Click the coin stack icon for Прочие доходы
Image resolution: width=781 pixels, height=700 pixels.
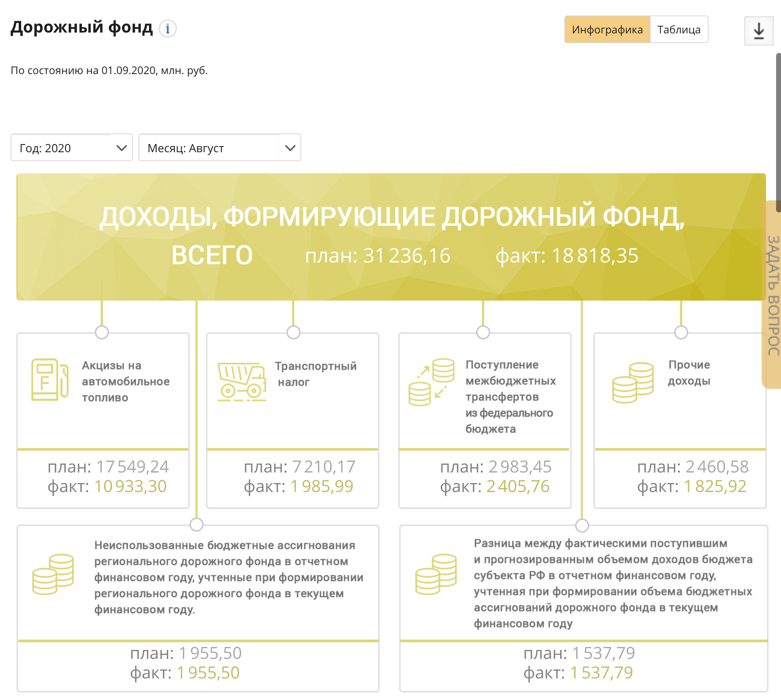click(x=633, y=383)
